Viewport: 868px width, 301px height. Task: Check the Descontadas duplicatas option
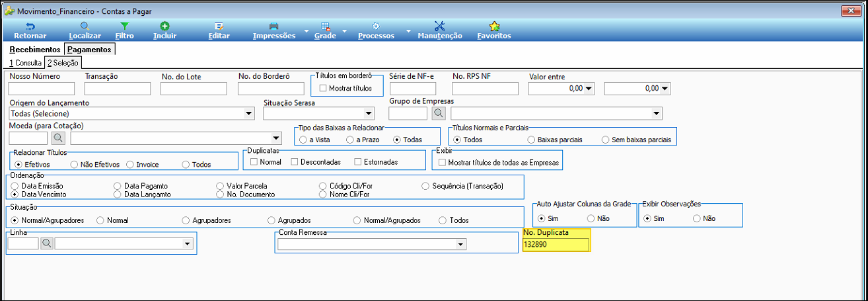click(x=295, y=162)
